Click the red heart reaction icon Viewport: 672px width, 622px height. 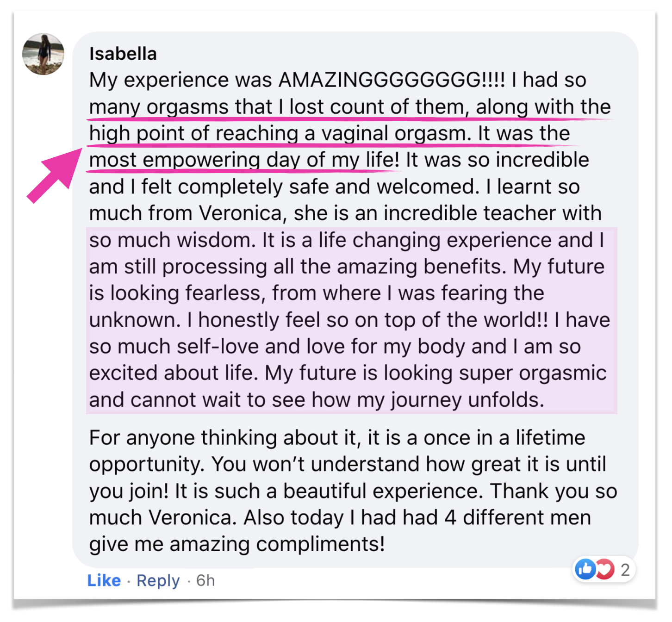pyautogui.click(x=605, y=569)
